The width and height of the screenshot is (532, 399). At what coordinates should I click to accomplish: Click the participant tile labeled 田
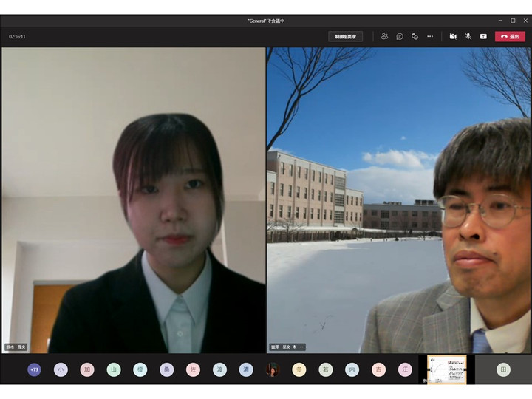(x=503, y=370)
